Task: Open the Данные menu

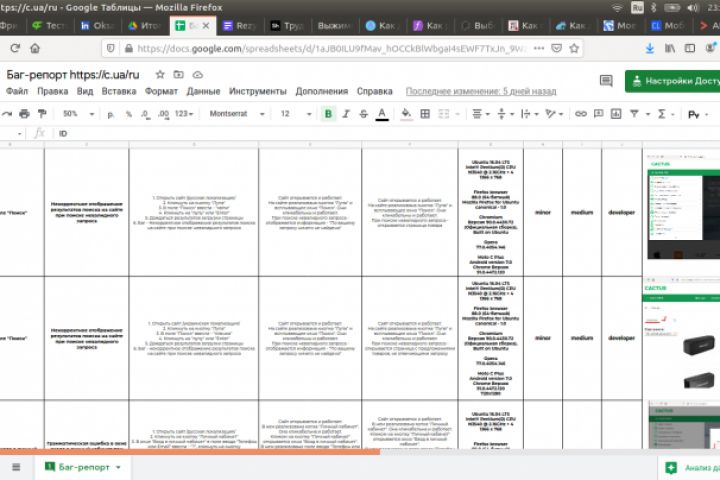Action: 203,91
